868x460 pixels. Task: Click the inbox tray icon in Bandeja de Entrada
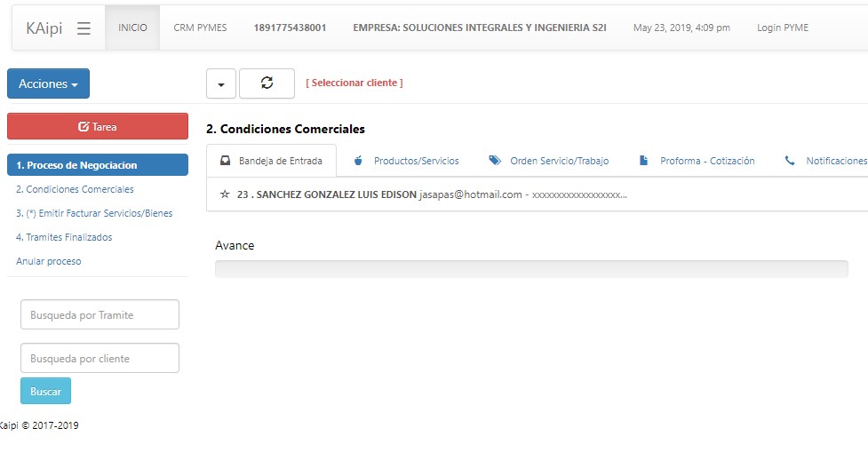tap(226, 161)
